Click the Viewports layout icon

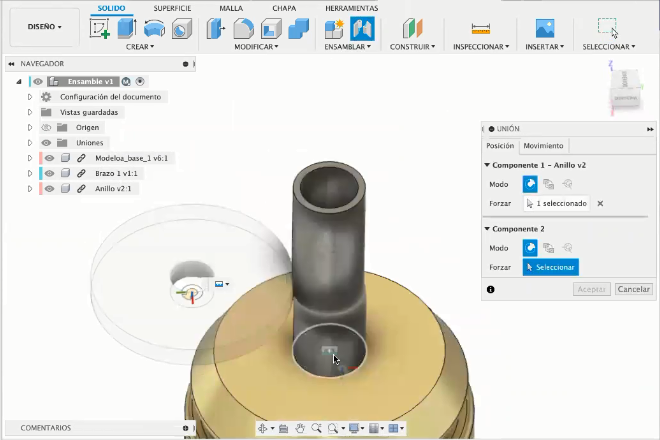coord(393,428)
